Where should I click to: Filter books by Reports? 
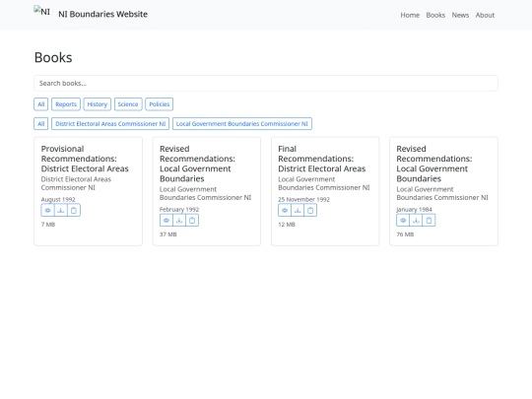coord(66,104)
